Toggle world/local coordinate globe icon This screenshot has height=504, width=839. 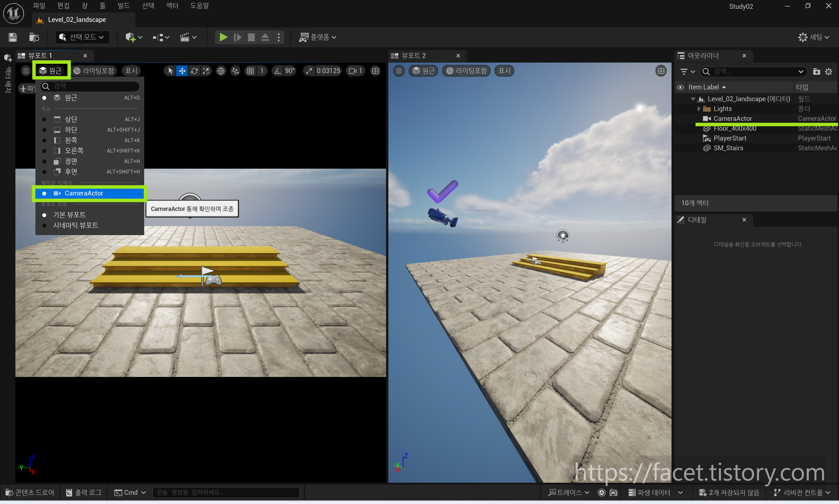221,71
